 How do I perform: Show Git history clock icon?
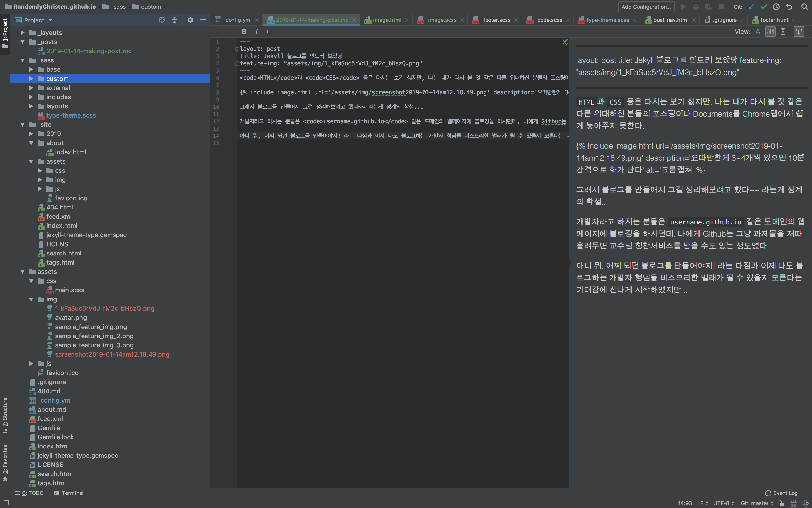coord(776,7)
